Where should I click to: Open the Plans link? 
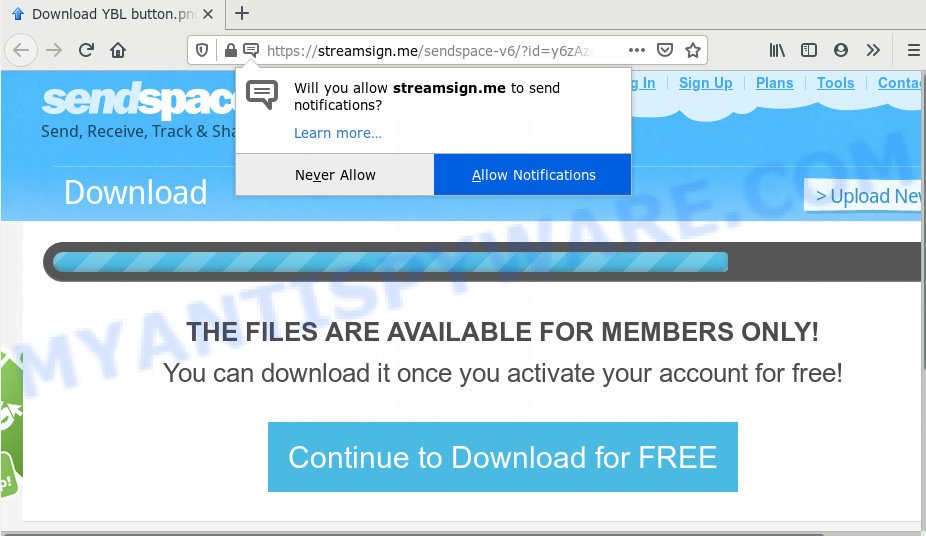pyautogui.click(x=774, y=83)
